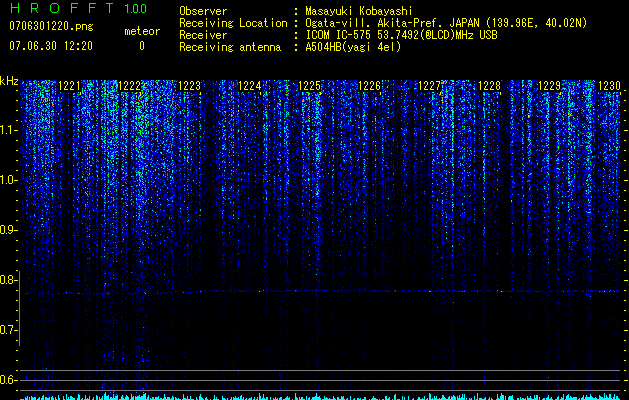Image resolution: width=629 pixels, height=400 pixels.
Task: Click time marker 1225
Action: pyautogui.click(x=310, y=86)
